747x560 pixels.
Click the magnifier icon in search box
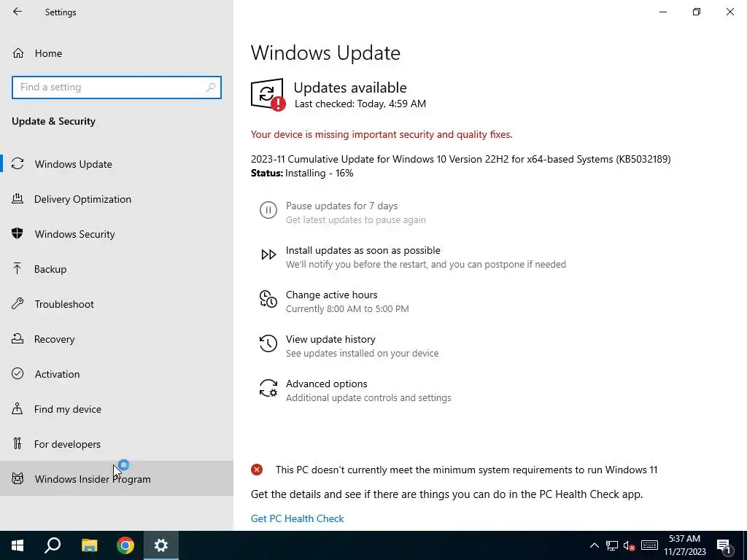(211, 87)
